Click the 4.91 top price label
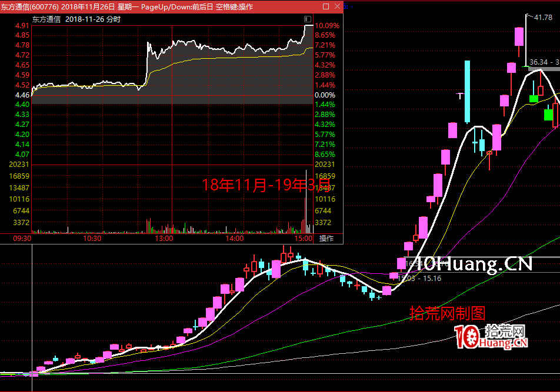This screenshot has height=392, width=560. coord(22,26)
